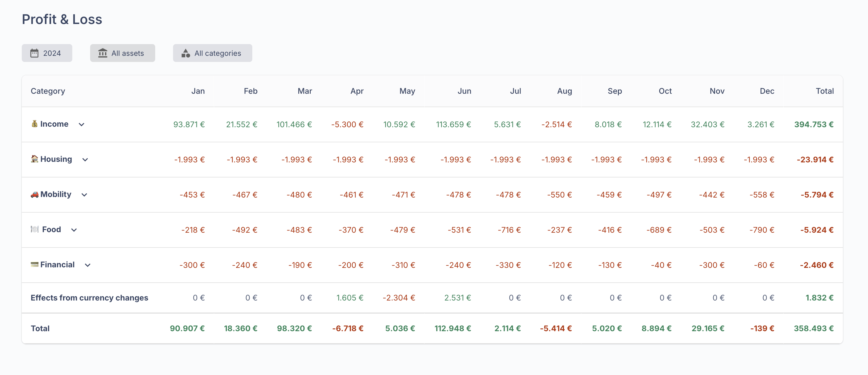Click the money bag icon next to Income

point(34,124)
